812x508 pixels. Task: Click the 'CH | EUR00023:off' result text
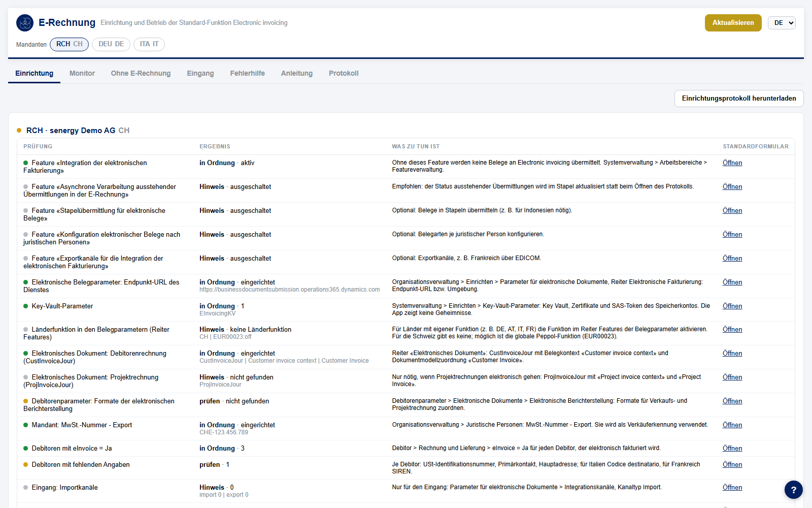pyautogui.click(x=225, y=337)
